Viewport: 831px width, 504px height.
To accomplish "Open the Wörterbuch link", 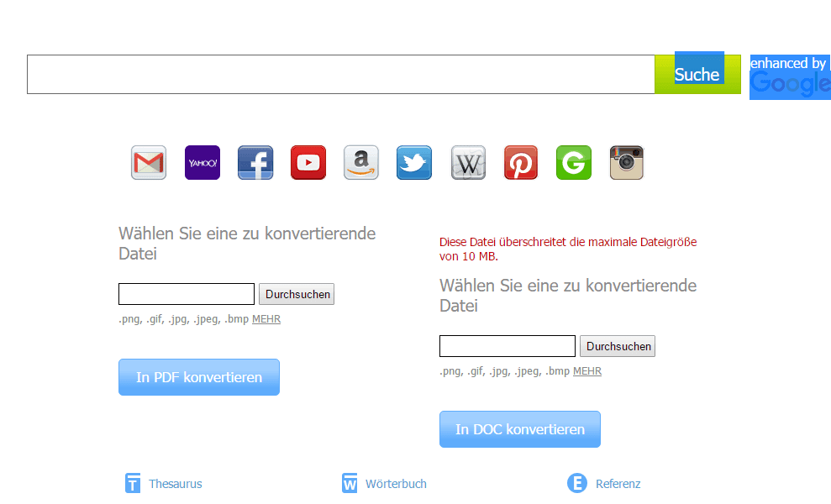I will pyautogui.click(x=396, y=484).
